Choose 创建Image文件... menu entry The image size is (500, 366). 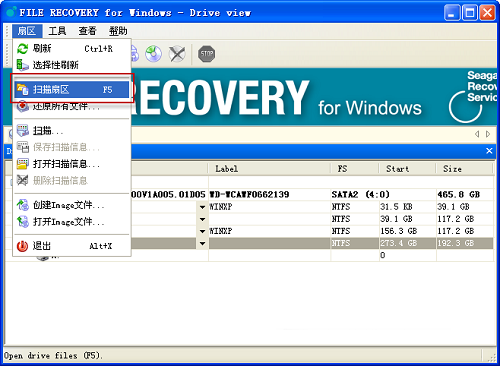click(x=72, y=205)
